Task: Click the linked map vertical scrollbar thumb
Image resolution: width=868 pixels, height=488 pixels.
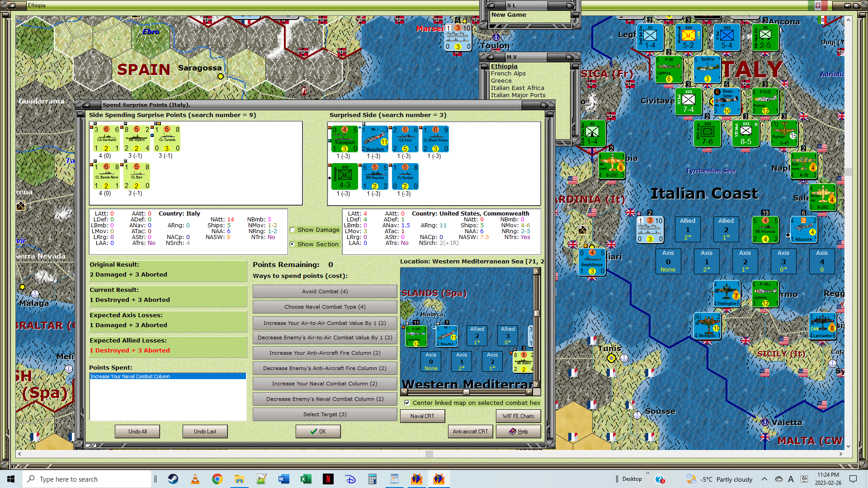Action: (537, 313)
